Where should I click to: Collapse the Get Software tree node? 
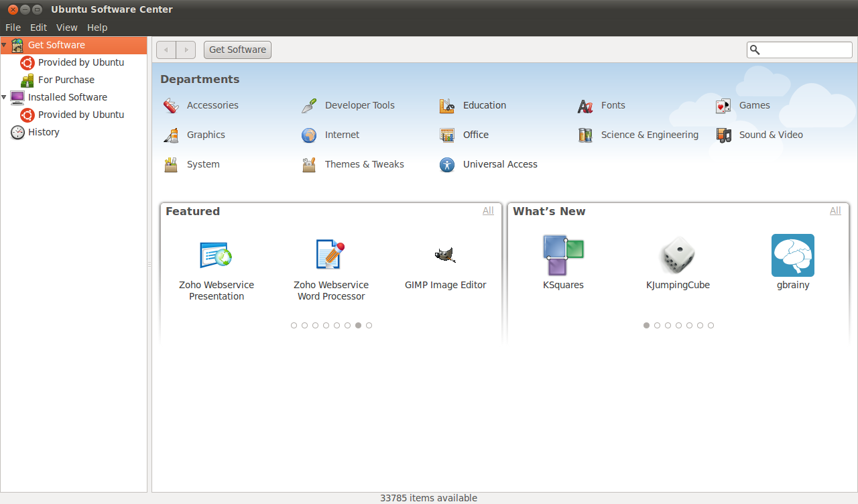pyautogui.click(x=4, y=45)
